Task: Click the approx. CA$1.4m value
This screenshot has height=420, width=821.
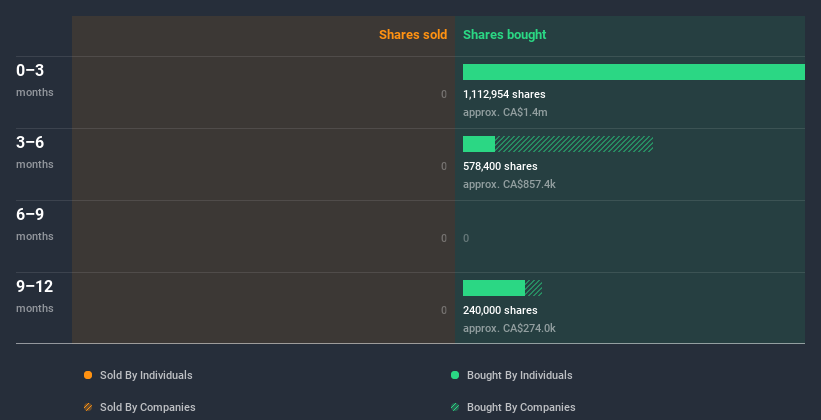Action: (x=505, y=113)
